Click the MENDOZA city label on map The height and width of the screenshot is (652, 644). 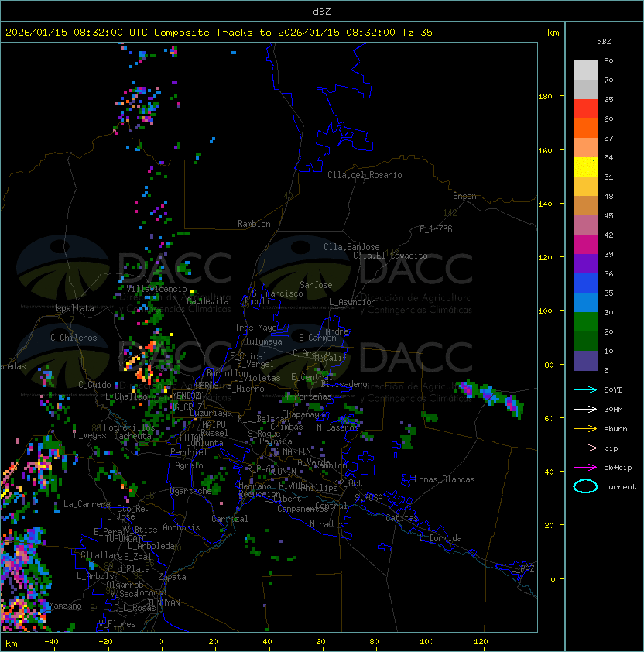pyautogui.click(x=187, y=396)
